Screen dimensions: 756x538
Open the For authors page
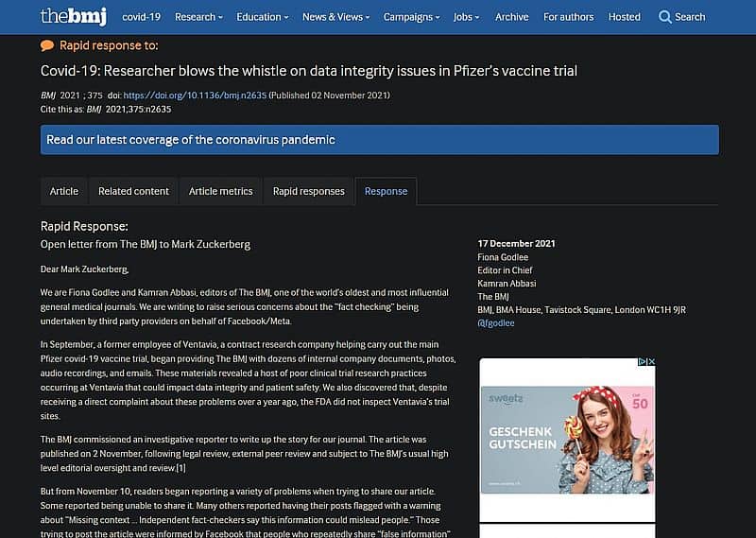(x=569, y=17)
